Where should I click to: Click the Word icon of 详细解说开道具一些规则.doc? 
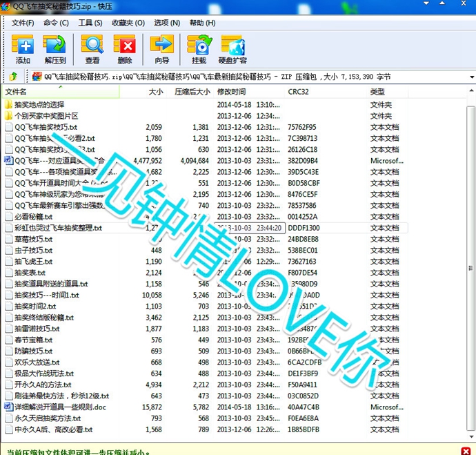(x=9, y=407)
